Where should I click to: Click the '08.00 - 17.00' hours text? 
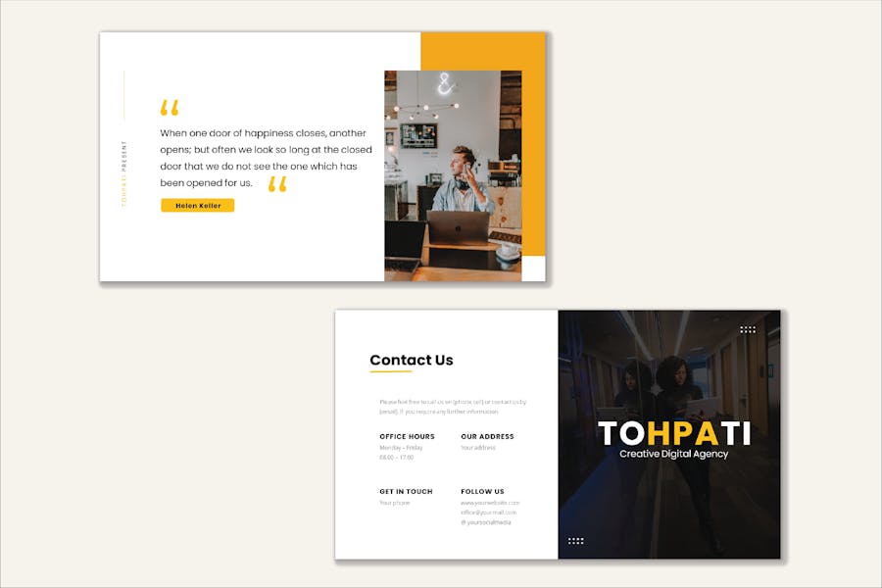[x=397, y=458]
